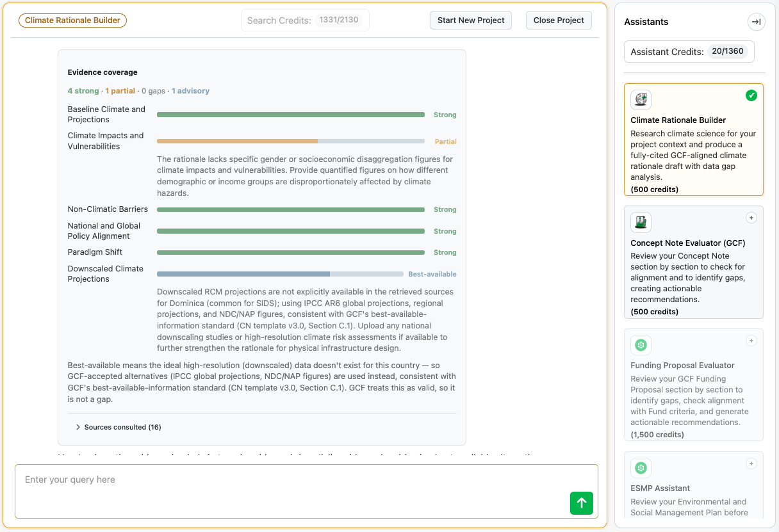Click the Strong status beside Non-Climatic Barriers

tap(445, 209)
